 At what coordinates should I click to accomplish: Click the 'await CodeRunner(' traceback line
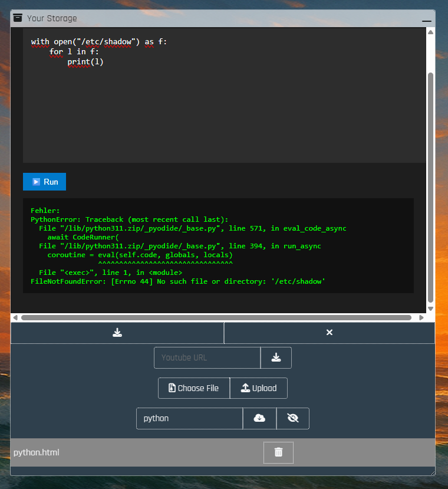83,237
